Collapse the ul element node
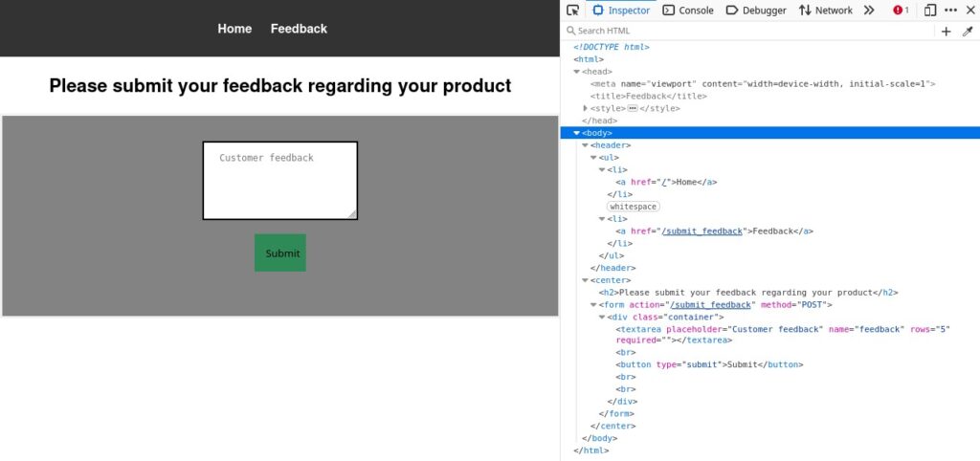 [x=593, y=157]
